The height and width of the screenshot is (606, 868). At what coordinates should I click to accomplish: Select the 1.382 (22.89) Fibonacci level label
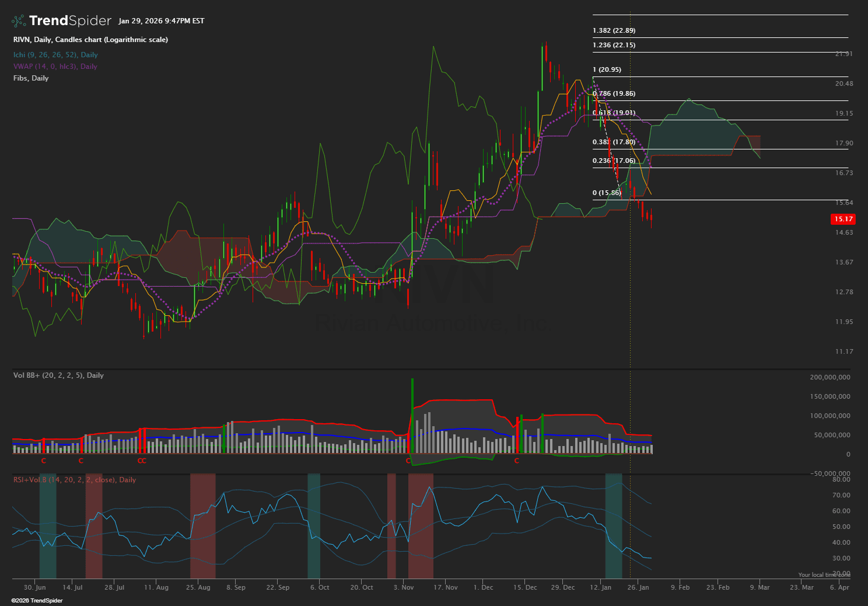(614, 30)
